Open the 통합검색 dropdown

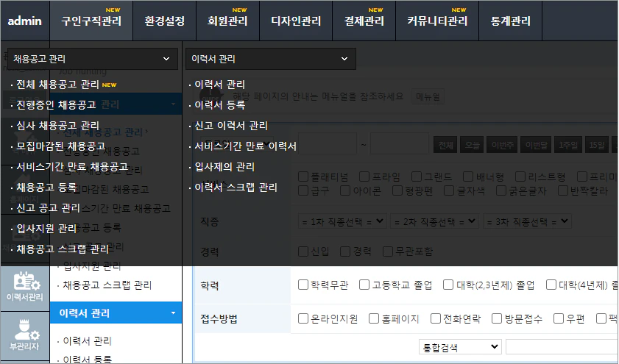click(x=460, y=347)
